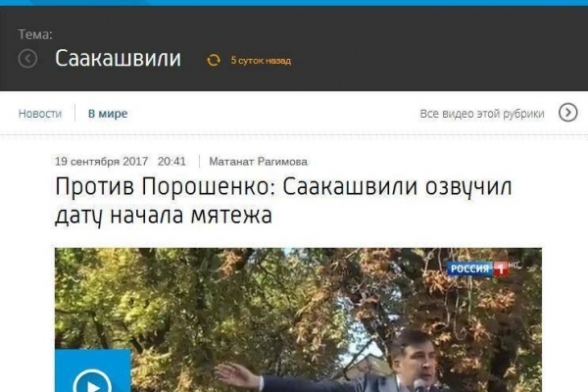
Task: Click the speaker's microphone in the video
Action: (419, 384)
